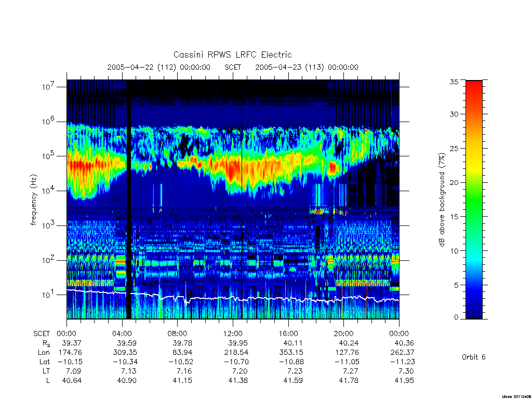The width and height of the screenshot is (532, 399).
Task: Click the colorbar value '0'
Action: (x=456, y=317)
